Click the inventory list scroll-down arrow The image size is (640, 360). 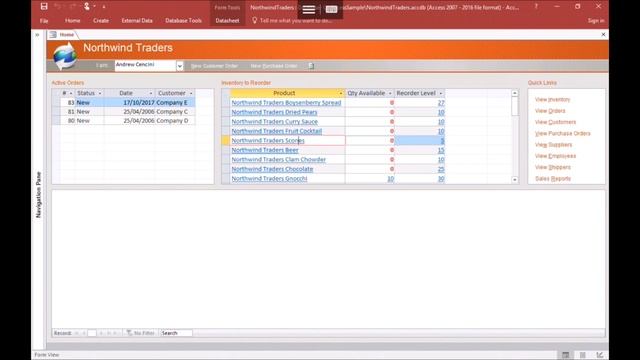click(x=515, y=180)
